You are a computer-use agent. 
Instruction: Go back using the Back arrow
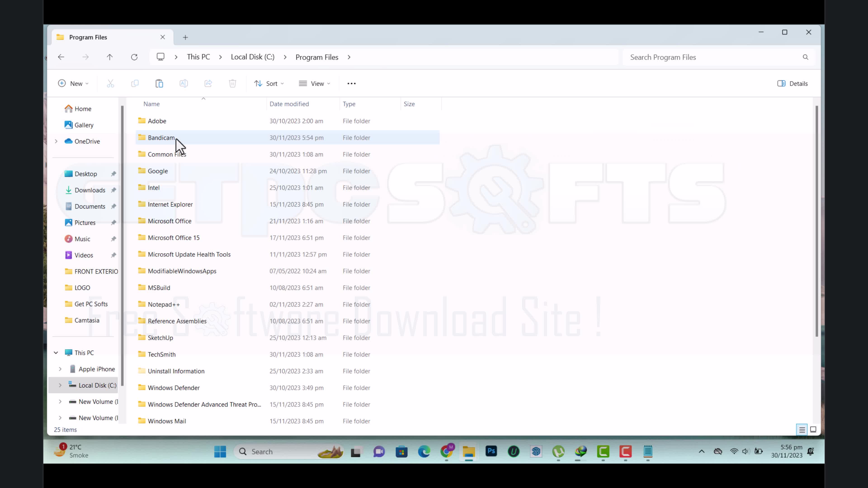click(x=61, y=57)
